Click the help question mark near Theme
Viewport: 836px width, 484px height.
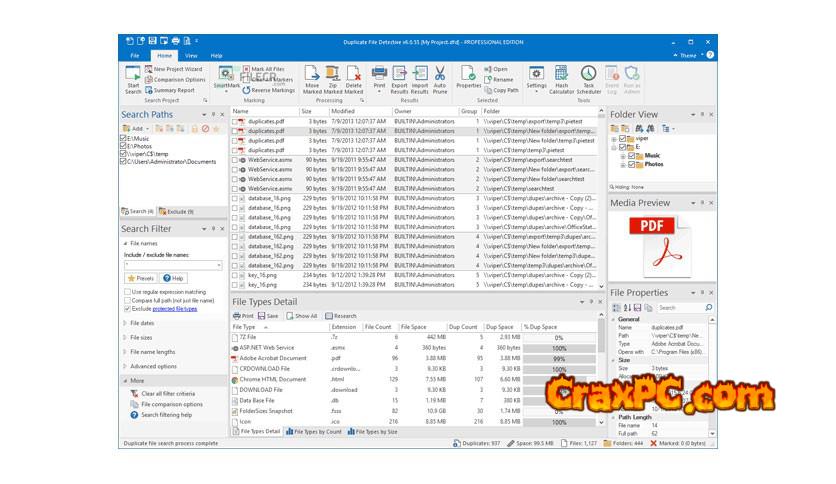click(710, 55)
